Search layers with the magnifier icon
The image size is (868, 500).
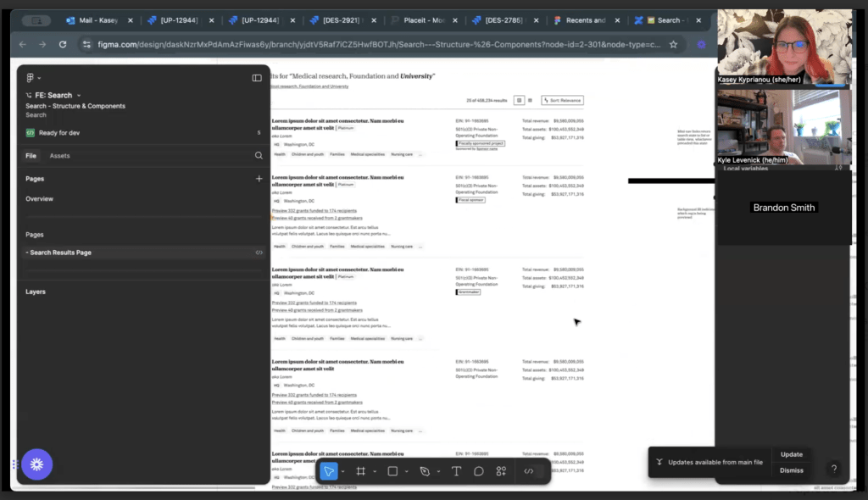point(259,156)
